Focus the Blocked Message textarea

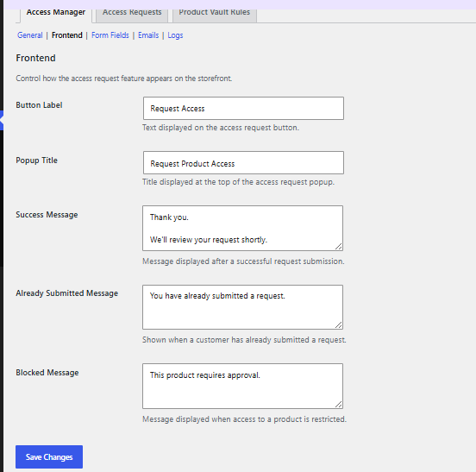pyautogui.click(x=242, y=386)
